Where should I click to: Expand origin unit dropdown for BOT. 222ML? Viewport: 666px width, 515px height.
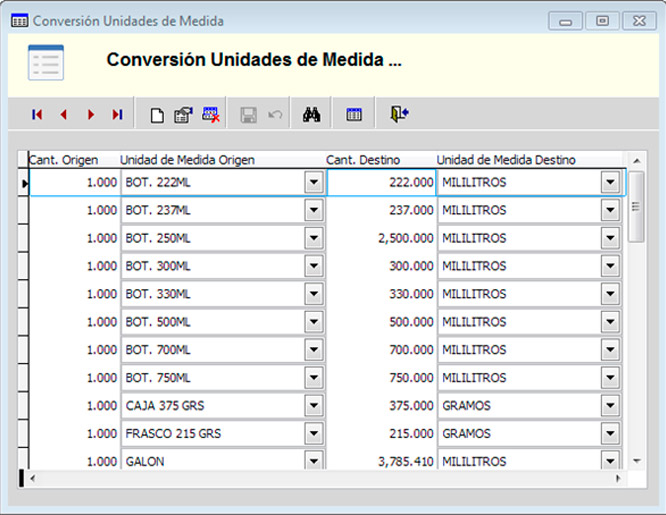[x=314, y=183]
